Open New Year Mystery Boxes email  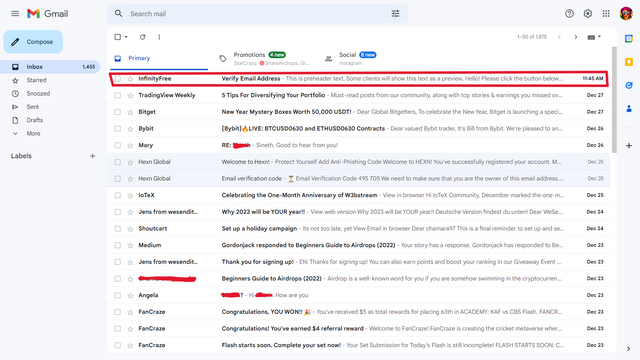pyautogui.click(x=359, y=112)
